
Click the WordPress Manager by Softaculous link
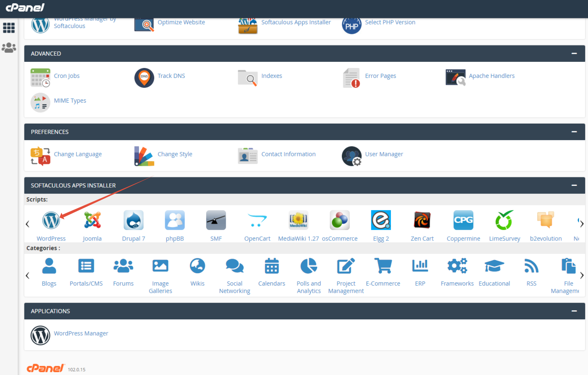pos(85,23)
